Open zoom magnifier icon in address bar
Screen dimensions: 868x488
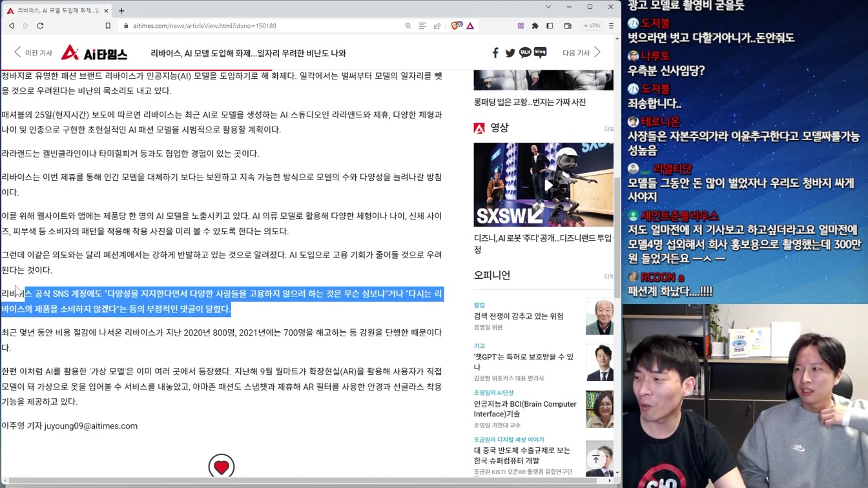(x=408, y=26)
